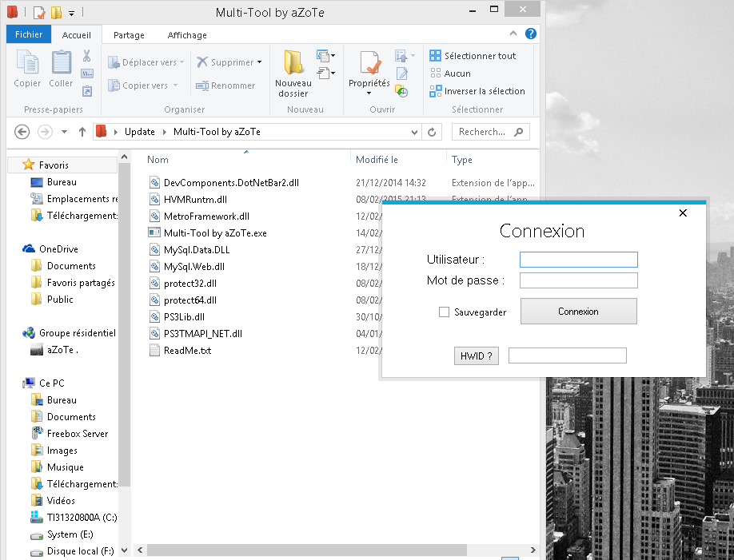Click the arrow after Update in the breadcrumb
This screenshot has width=734, height=560.
164,132
